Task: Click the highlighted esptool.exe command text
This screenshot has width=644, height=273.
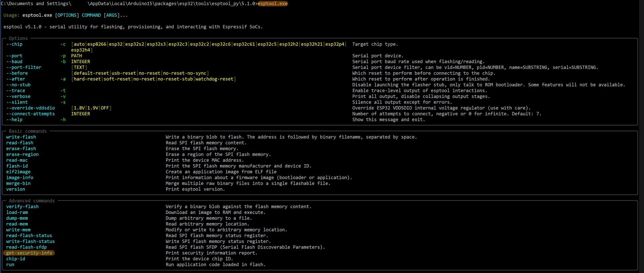Action: coord(272,4)
